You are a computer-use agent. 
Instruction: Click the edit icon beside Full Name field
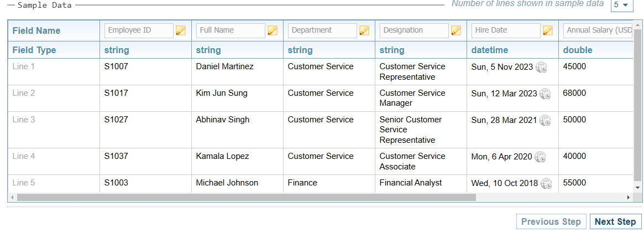coord(273,31)
